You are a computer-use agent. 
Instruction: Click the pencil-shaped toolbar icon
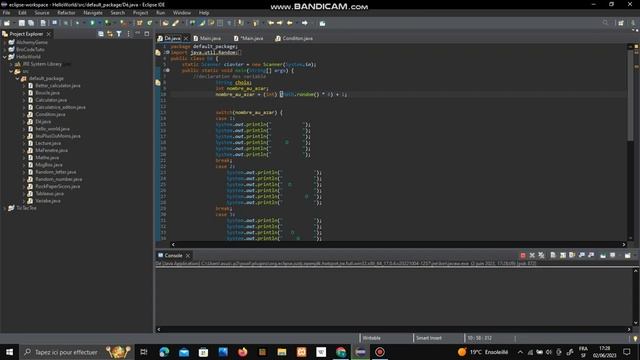[176, 23]
